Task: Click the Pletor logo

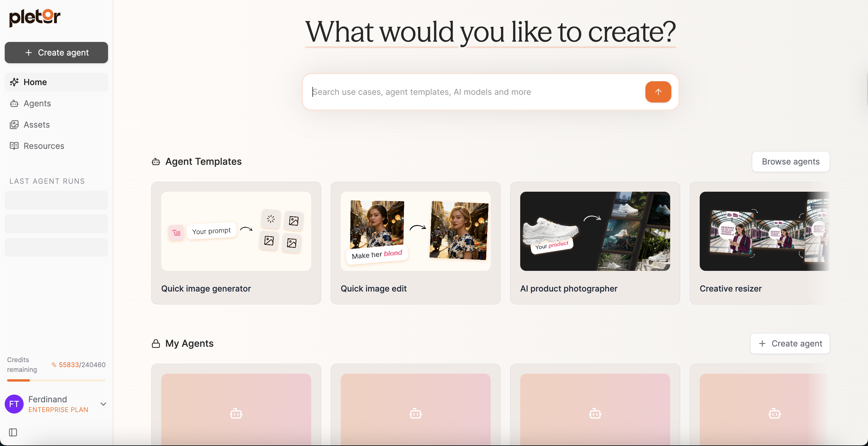Action: pos(35,17)
